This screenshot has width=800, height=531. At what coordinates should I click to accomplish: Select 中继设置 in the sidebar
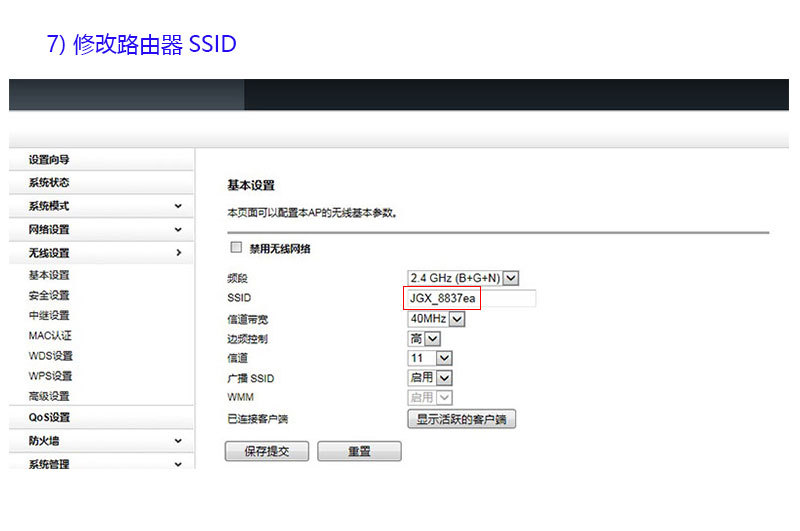coord(49,315)
